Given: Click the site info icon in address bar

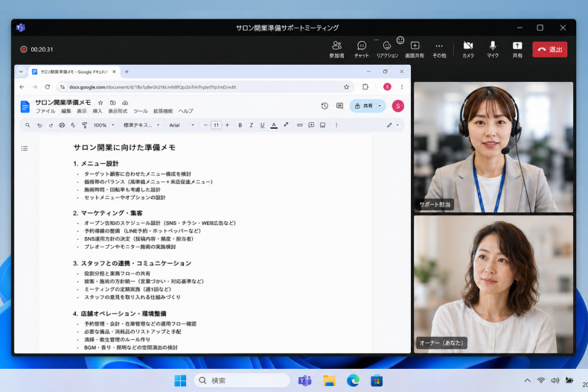Looking at the screenshot, I should pos(63,86).
